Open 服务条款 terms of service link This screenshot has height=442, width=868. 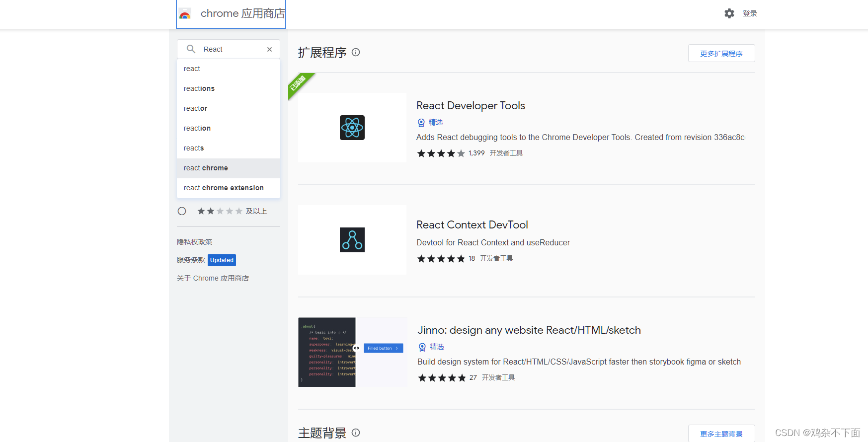point(191,260)
